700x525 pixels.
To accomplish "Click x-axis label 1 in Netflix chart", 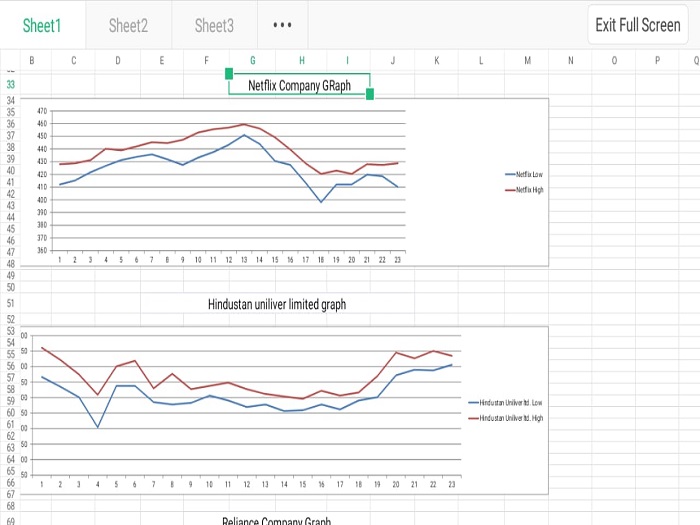I will coord(59,260).
